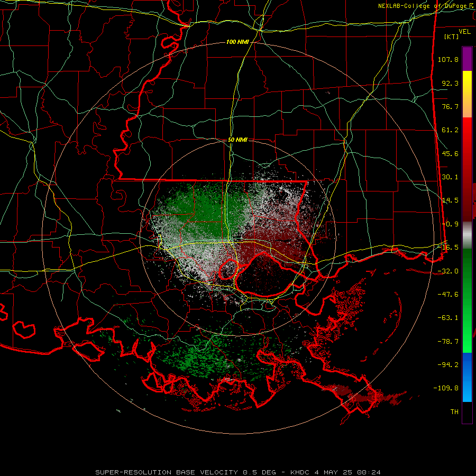476x476 pixels.
Task: Pick the gray near-zero segment of the color bar
Action: (x=467, y=235)
